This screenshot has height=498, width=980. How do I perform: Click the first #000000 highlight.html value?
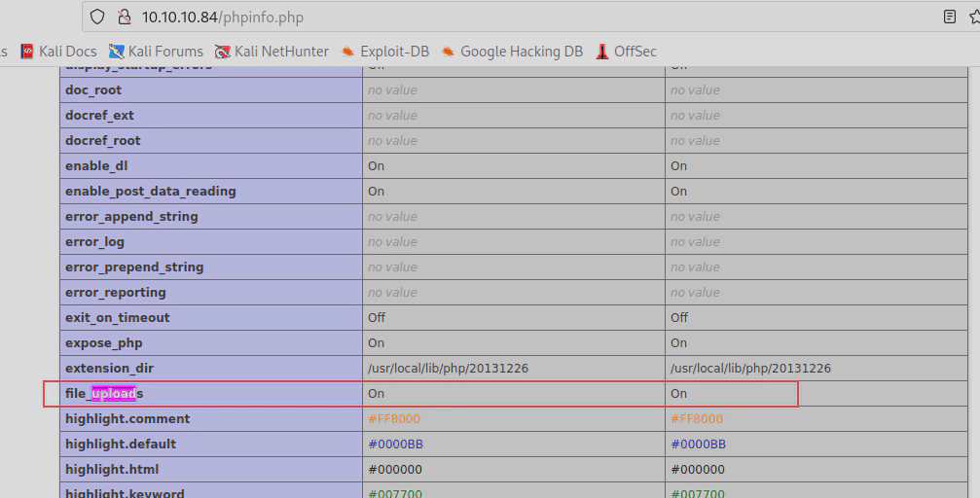pos(393,470)
